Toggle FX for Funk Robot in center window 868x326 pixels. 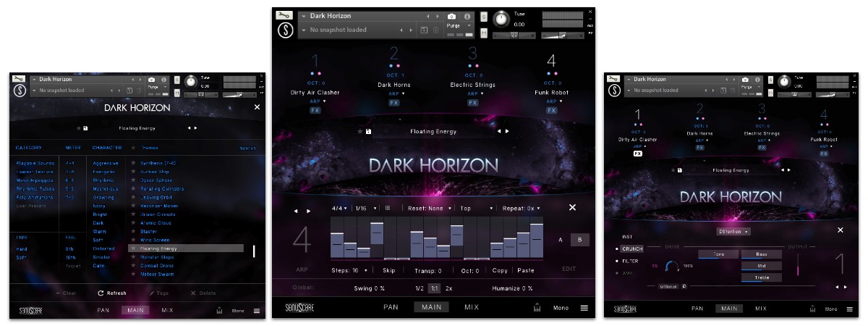551,111
